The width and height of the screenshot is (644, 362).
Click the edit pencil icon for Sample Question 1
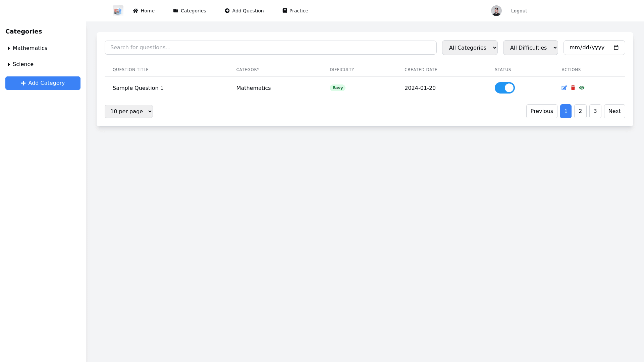click(x=564, y=88)
